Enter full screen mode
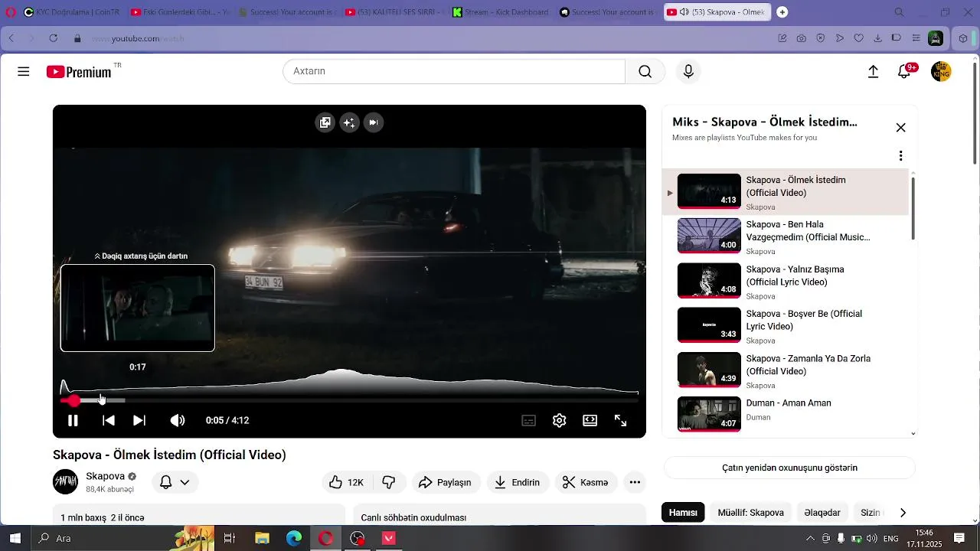980x551 pixels. 620,420
